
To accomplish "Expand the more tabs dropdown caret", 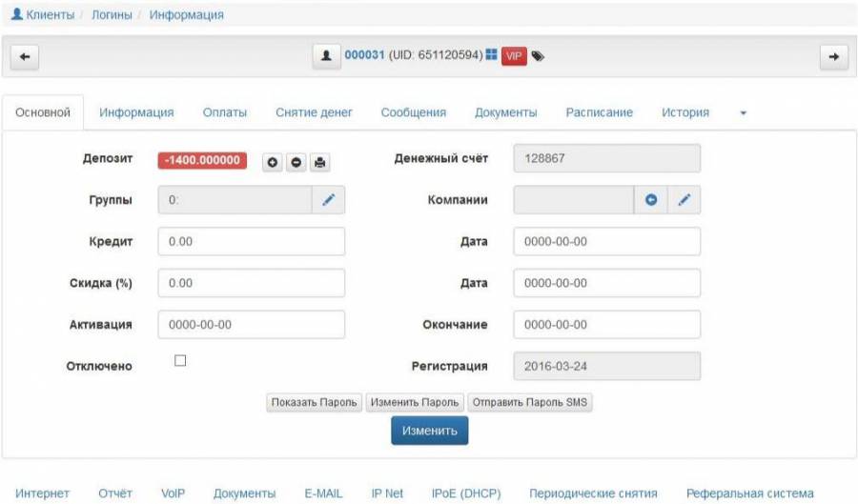I will (x=743, y=113).
